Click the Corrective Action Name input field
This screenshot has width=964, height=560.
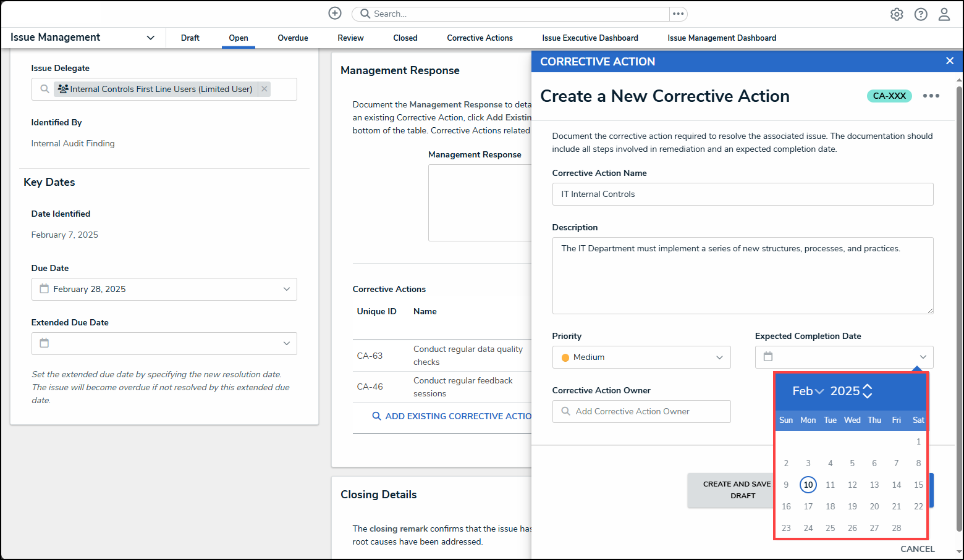pyautogui.click(x=742, y=194)
